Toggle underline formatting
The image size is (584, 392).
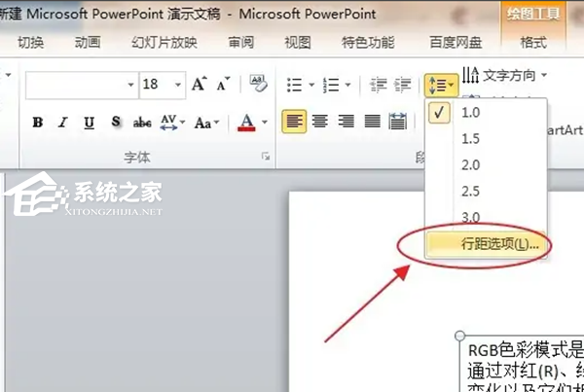89,123
